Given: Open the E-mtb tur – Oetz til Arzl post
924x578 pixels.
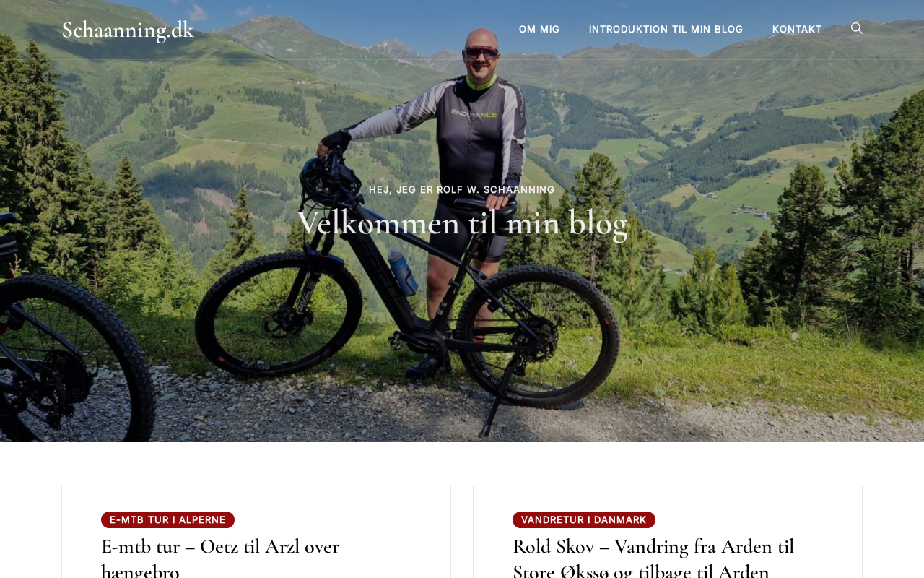Looking at the screenshot, I should tap(220, 556).
